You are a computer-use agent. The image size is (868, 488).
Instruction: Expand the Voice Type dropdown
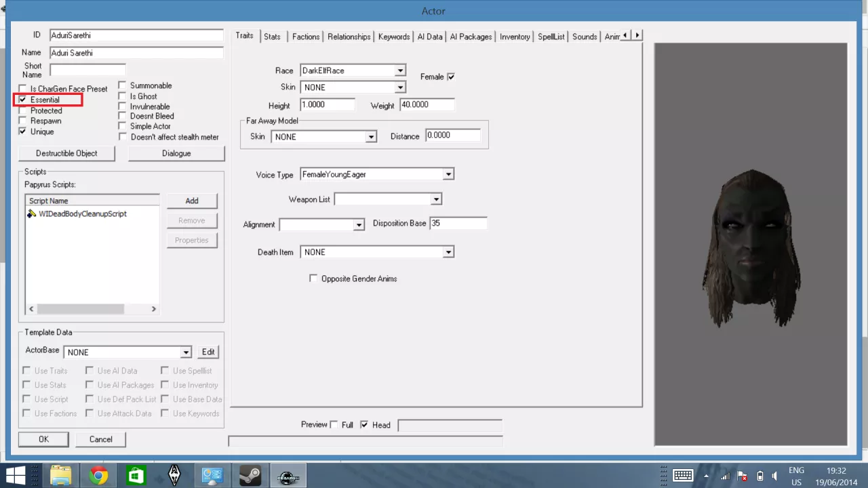pos(448,175)
